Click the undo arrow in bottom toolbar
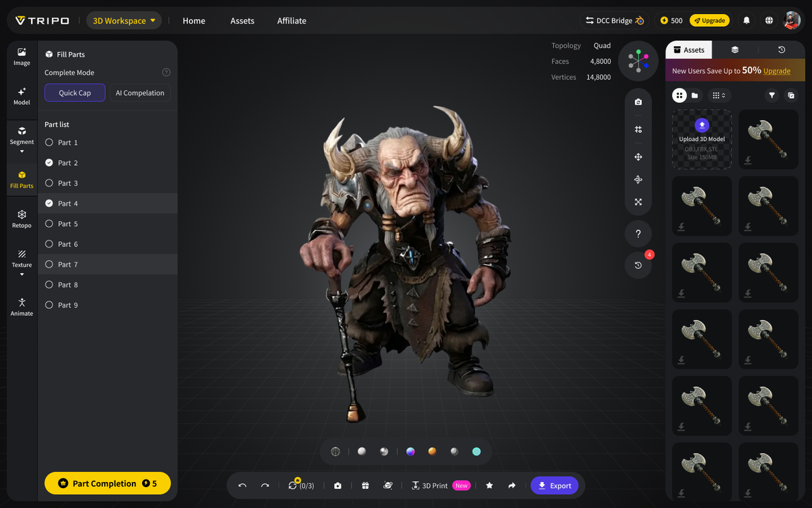 [x=242, y=486]
